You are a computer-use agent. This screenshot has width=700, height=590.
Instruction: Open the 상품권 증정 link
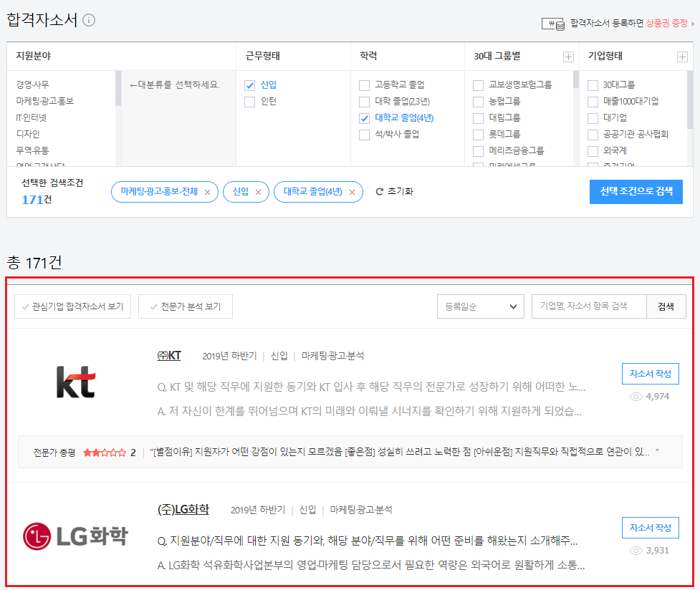click(x=667, y=23)
